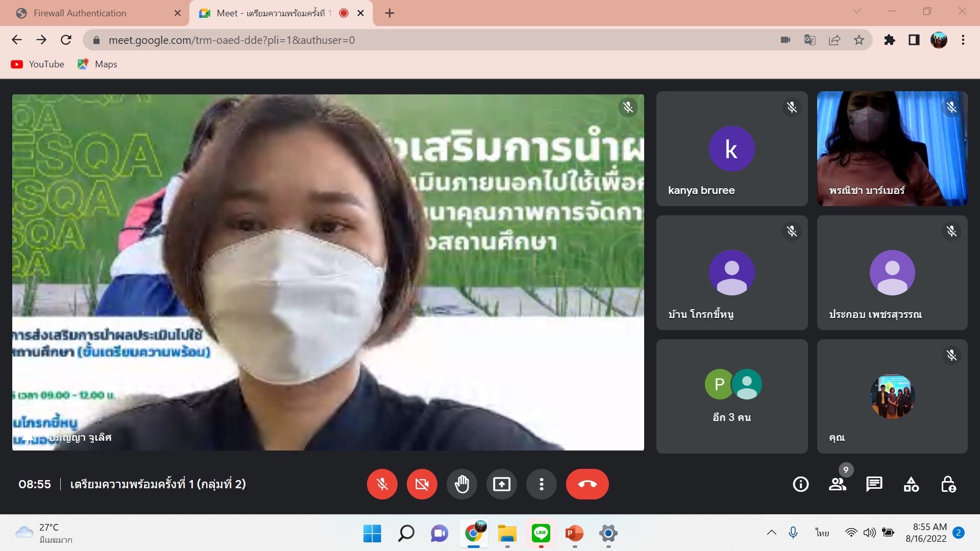Open the Activities shapes icon
This screenshot has width=980, height=551.
pyautogui.click(x=911, y=484)
